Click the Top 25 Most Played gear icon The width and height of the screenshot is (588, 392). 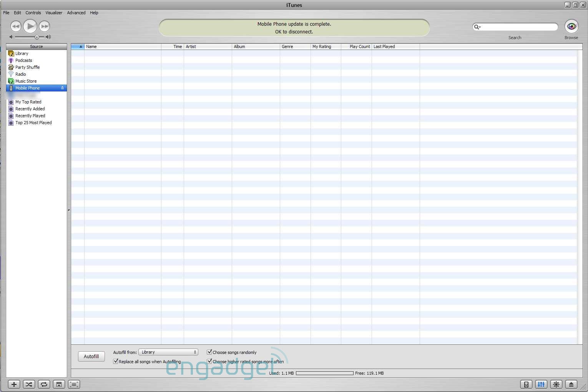click(x=11, y=123)
